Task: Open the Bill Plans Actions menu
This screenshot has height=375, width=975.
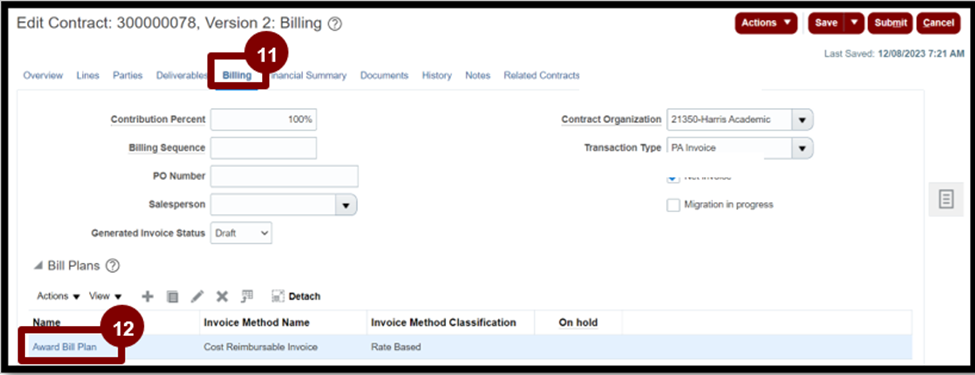Action: 58,297
